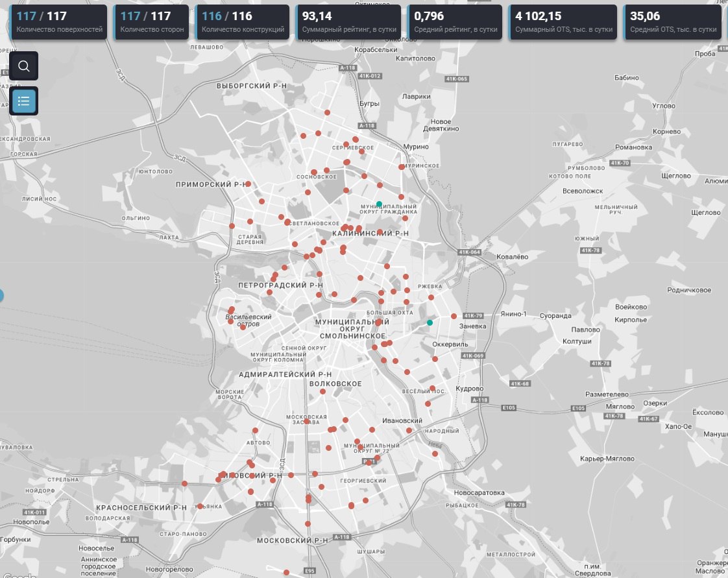Click the 'МОСКОВСКИЙ Р-Н' district label
Viewport: 728px width, 578px height.
tap(293, 541)
